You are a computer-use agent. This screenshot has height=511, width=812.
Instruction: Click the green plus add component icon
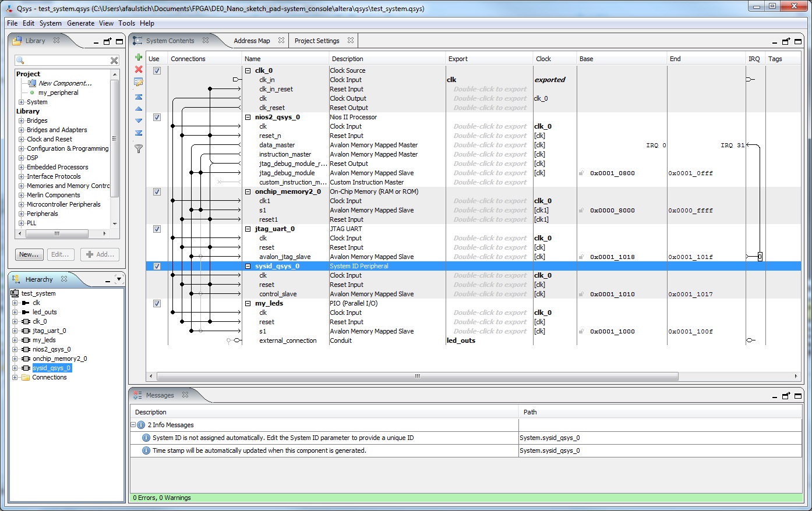pyautogui.click(x=139, y=57)
